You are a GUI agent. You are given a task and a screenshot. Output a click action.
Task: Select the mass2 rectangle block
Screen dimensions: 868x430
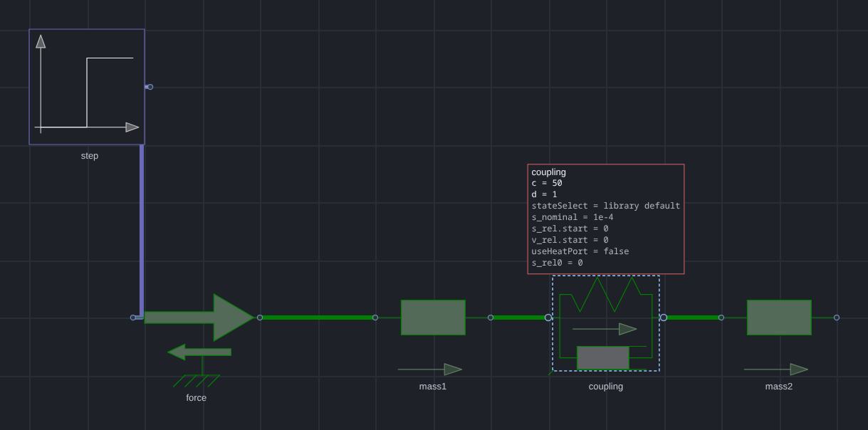tap(779, 318)
